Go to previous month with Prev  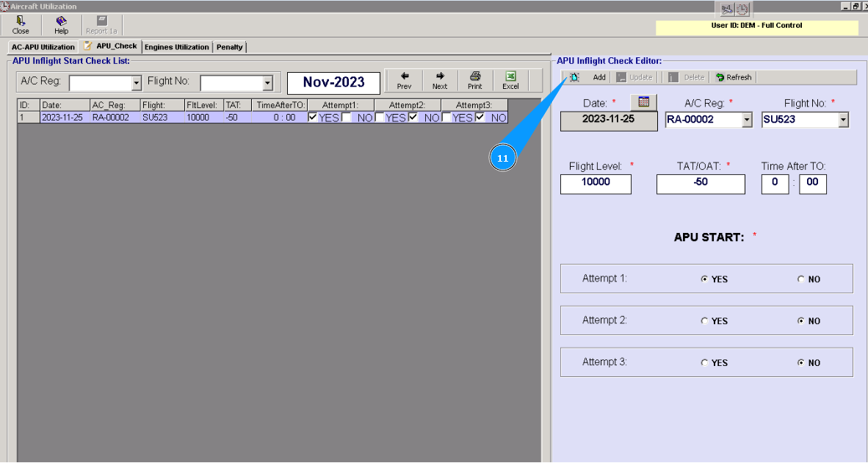pyautogui.click(x=404, y=81)
